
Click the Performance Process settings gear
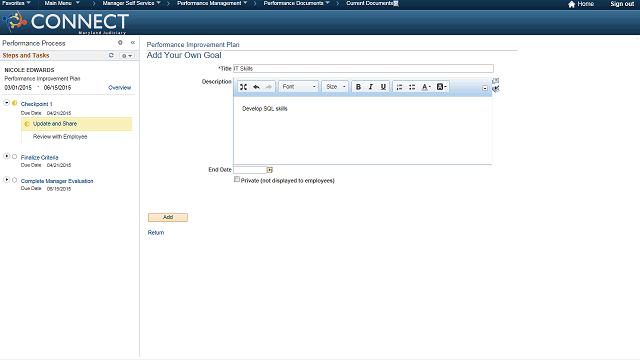coord(120,42)
